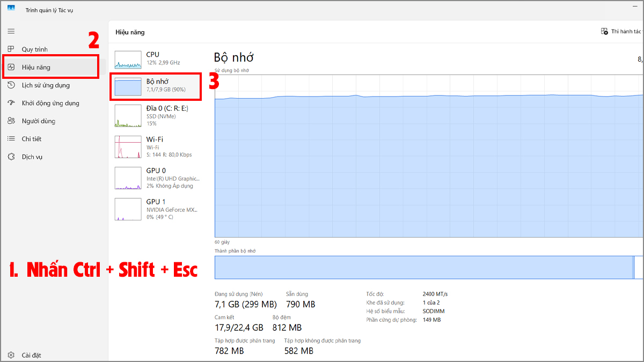Click the Hệ số biểu mẫu: label
Viewport: 644px width, 362px height.
(x=385, y=311)
